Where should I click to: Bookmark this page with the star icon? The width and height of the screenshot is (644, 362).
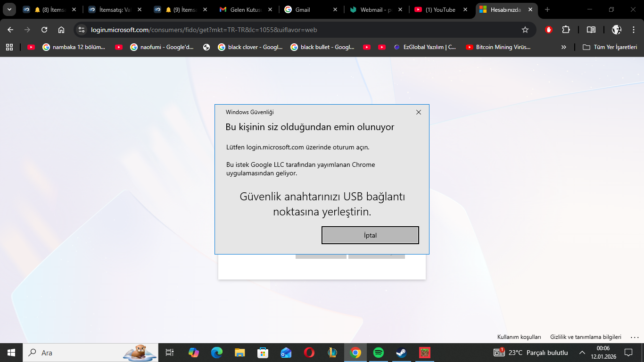click(525, 30)
